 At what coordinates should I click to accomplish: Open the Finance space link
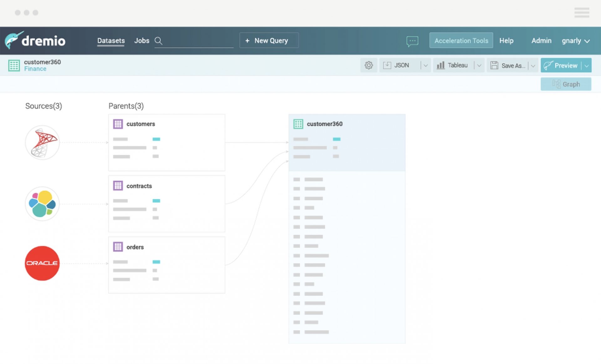(x=35, y=69)
